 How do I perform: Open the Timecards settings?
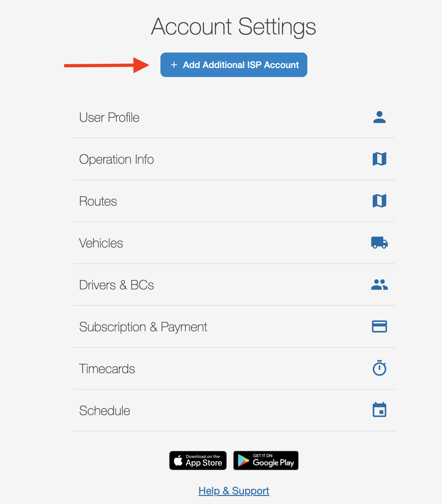click(x=107, y=369)
